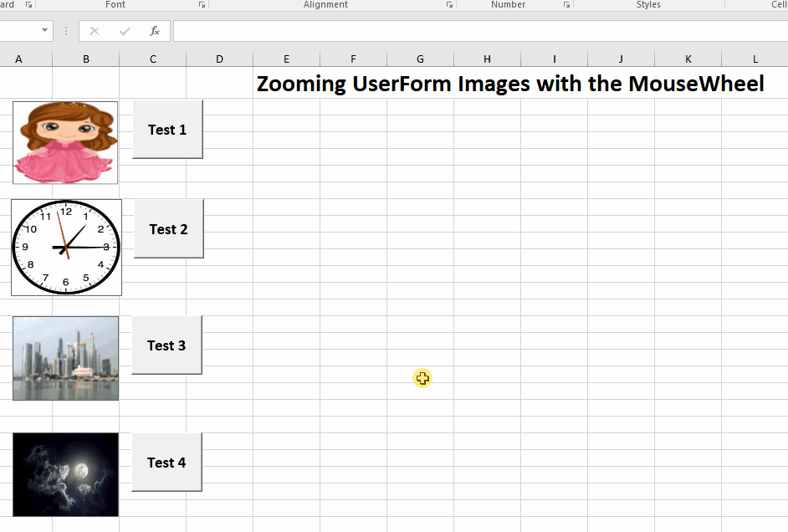The width and height of the screenshot is (788, 532).
Task: Run the Test 4 button
Action: point(166,463)
